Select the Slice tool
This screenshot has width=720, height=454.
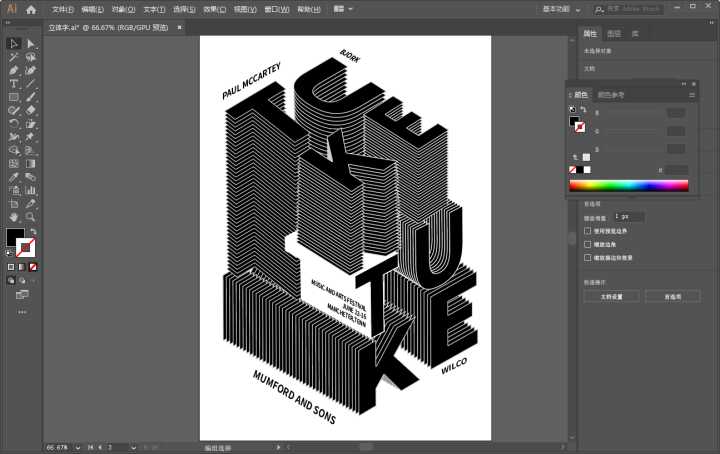coord(31,203)
